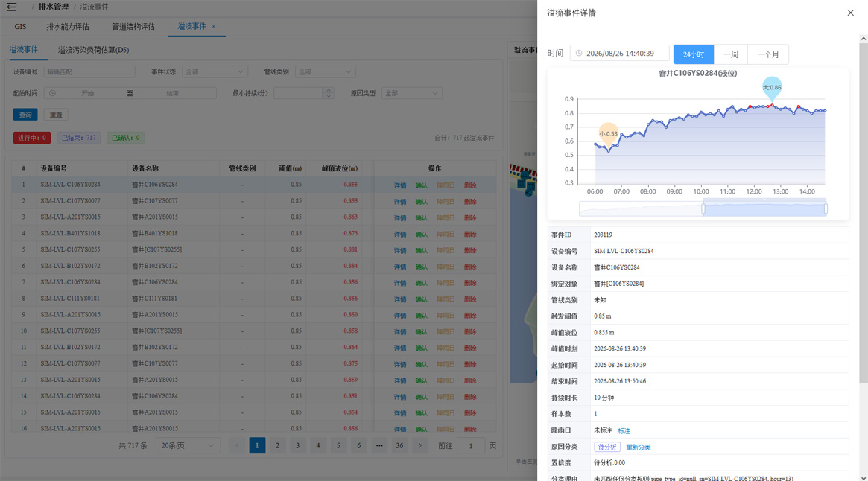This screenshot has height=481, width=868.
Task: Focus the 设备编号 input field
Action: point(89,72)
